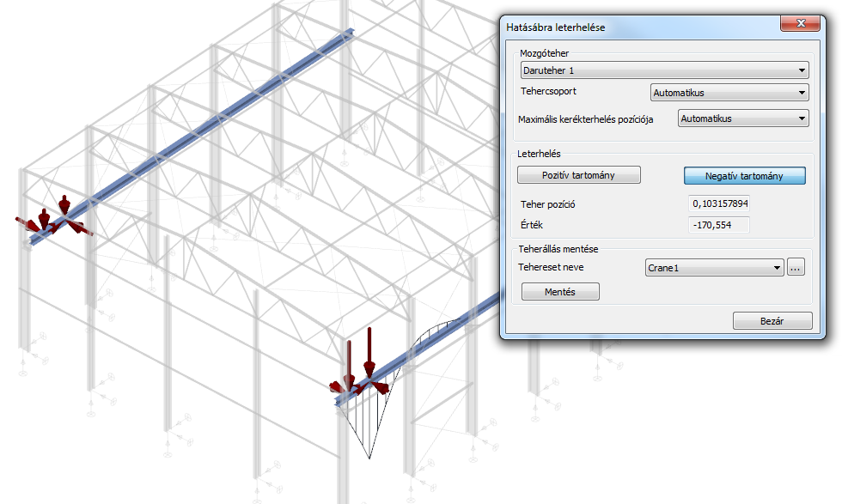Select the Tehereset neve label

coord(551,267)
